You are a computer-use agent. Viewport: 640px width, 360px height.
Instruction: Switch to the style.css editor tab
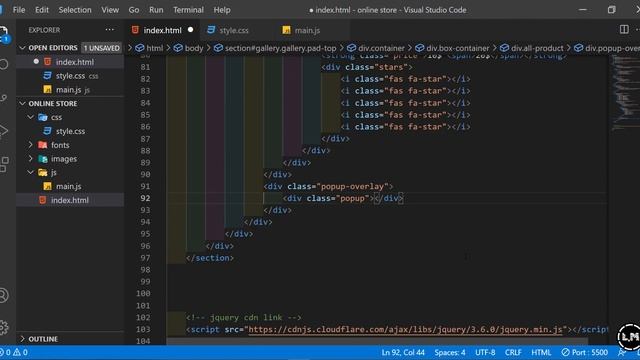[x=234, y=30]
